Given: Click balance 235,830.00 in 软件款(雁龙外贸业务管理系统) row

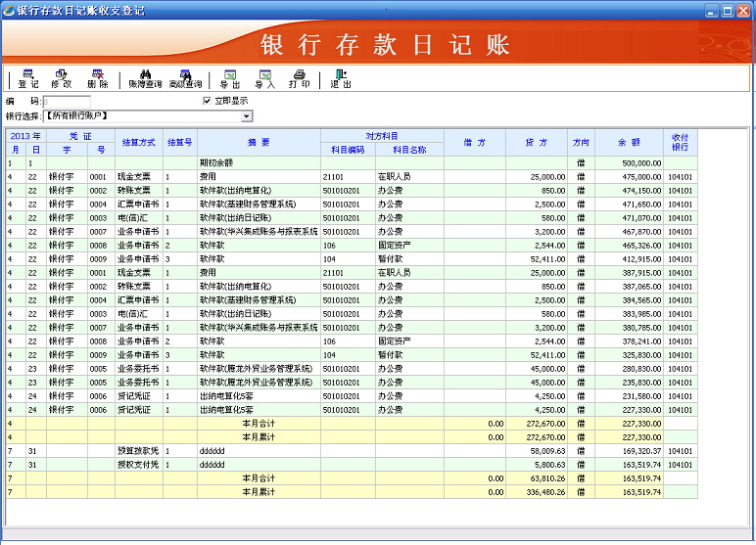Looking at the screenshot, I should pyautogui.click(x=630, y=383).
